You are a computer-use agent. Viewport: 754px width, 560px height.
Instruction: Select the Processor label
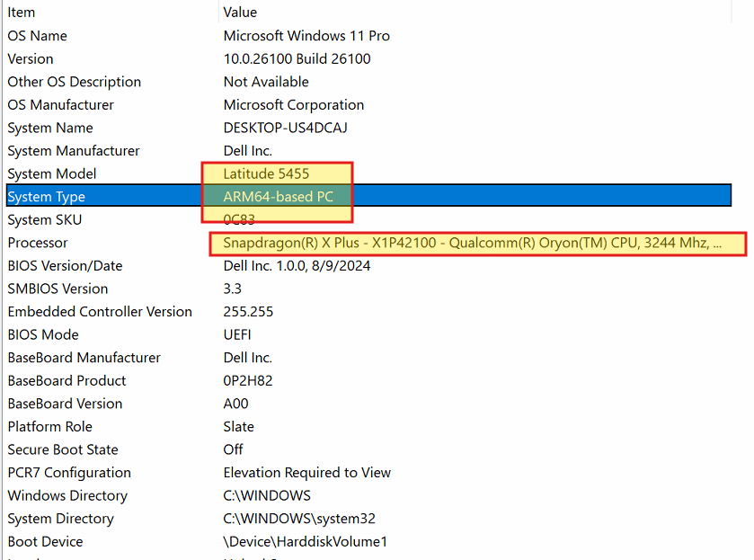click(38, 243)
